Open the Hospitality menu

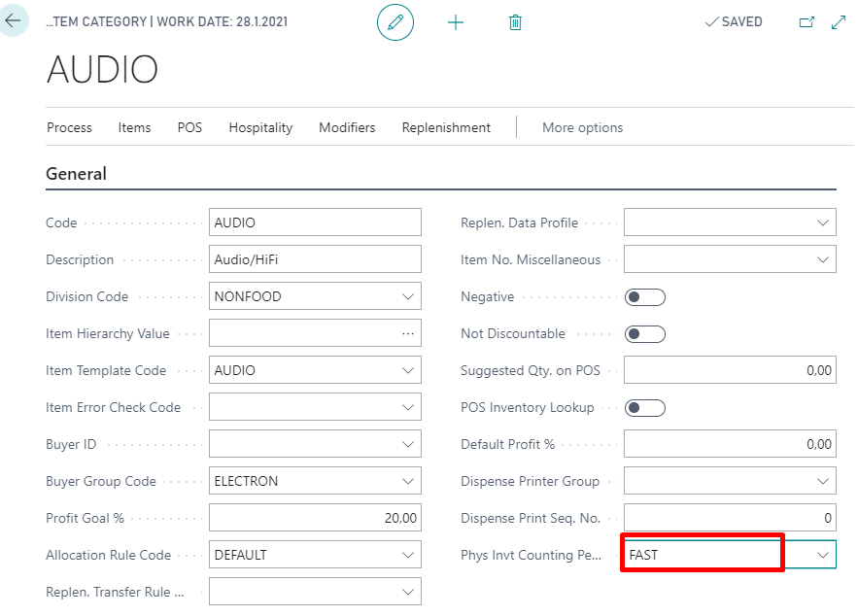(x=260, y=127)
